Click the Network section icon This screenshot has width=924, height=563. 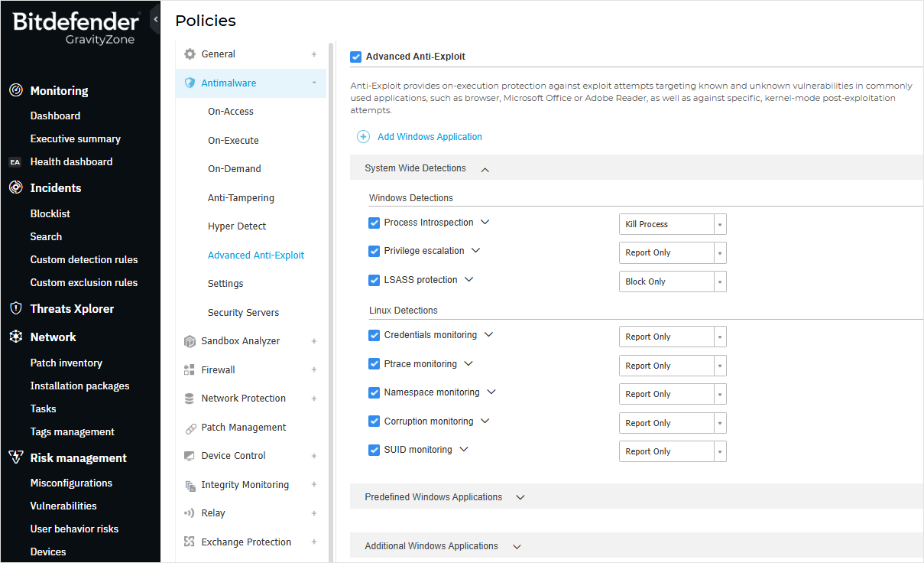[15, 337]
